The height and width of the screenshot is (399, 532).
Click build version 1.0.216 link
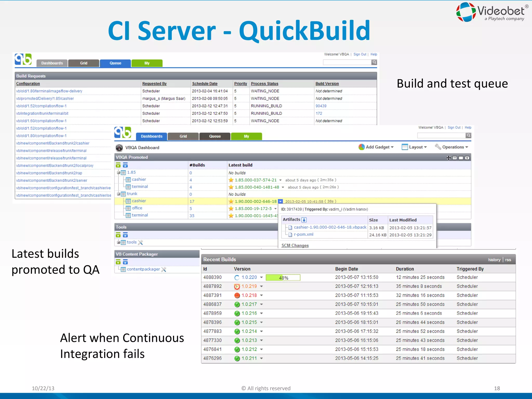(x=249, y=314)
